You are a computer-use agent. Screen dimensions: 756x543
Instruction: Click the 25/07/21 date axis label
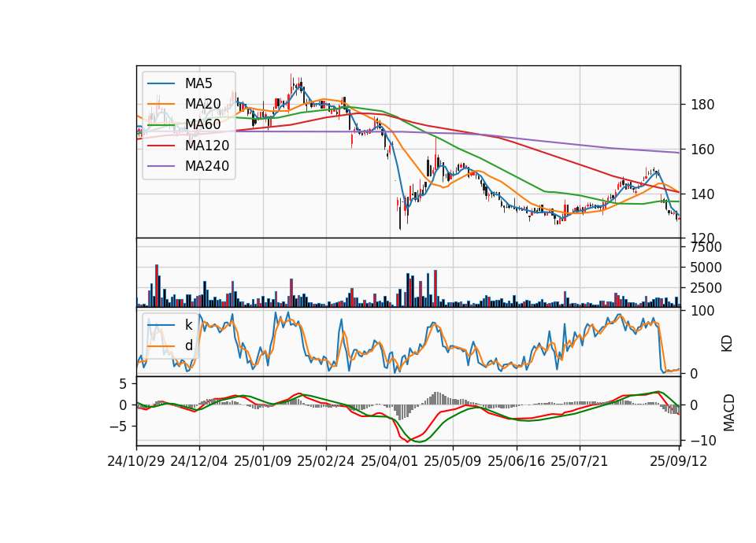580,462
